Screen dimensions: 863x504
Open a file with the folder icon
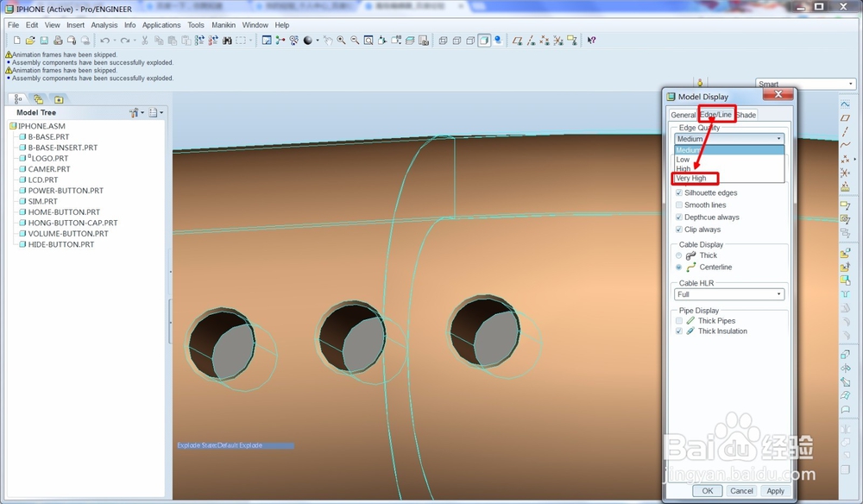(x=30, y=41)
